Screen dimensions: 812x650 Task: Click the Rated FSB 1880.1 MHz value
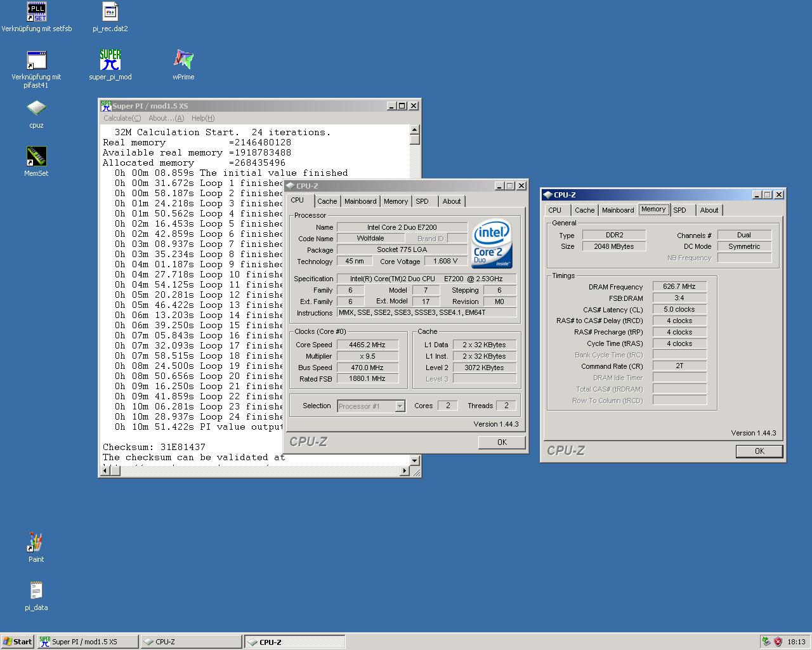[x=367, y=379]
